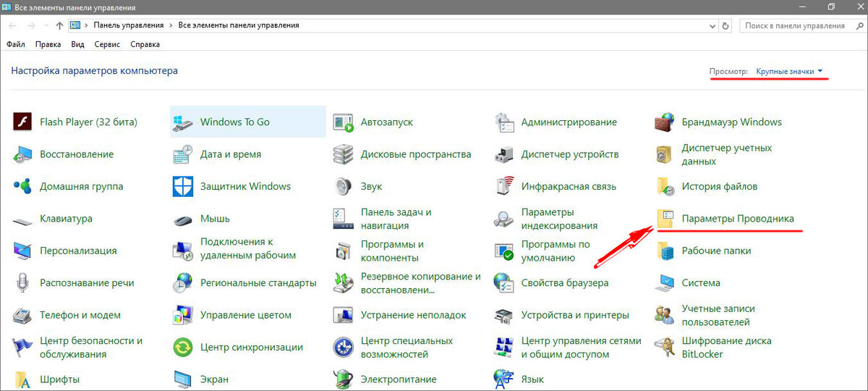Viewport: 868px width, 391px height.
Task: Open the Рабочие папки icon
Action: pos(664,251)
